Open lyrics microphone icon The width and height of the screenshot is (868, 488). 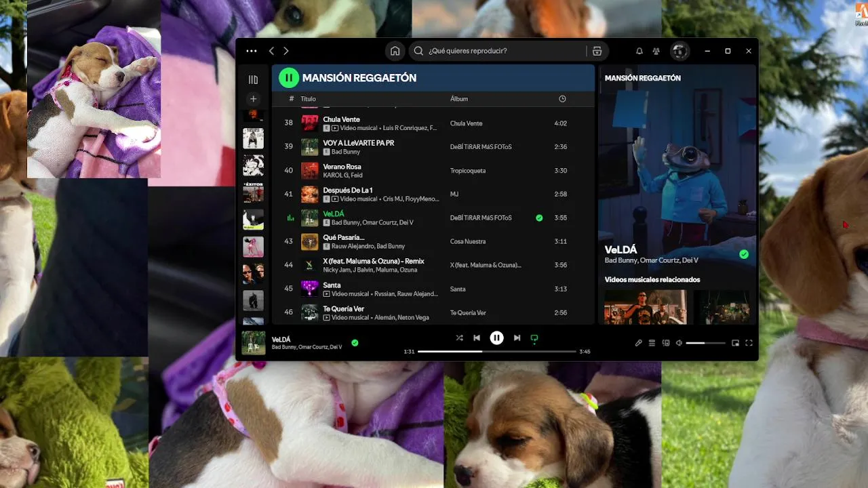638,343
